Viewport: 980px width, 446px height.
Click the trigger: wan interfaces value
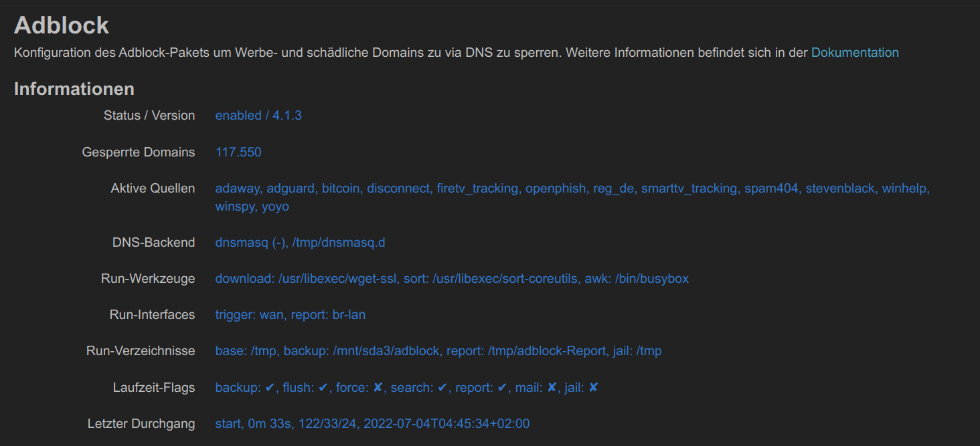(290, 314)
